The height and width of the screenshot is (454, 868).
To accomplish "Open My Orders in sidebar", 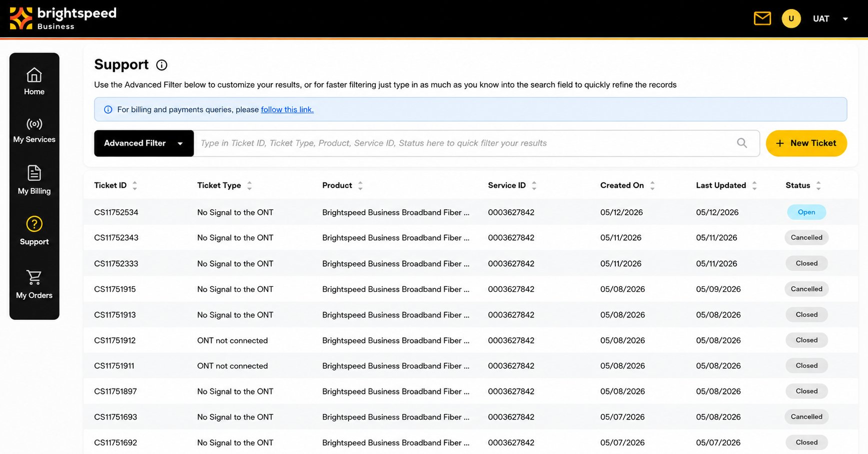I will pos(34,284).
